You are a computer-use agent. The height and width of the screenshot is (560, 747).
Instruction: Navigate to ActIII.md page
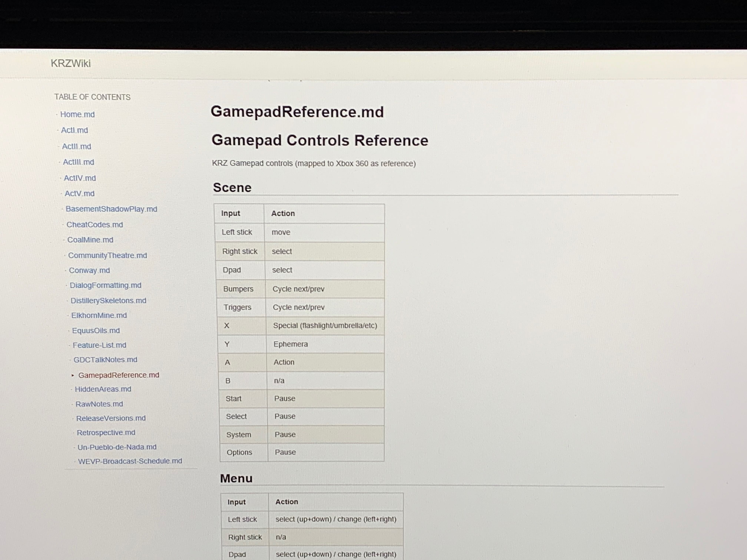(78, 162)
